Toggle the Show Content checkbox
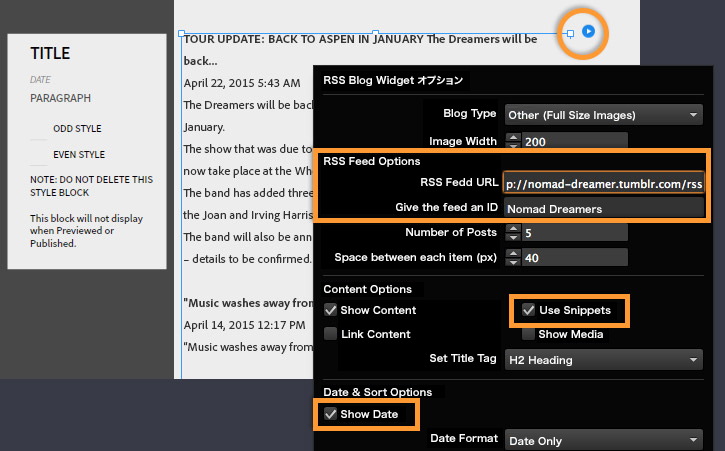Screen dimensions: 725x451 click(x=330, y=309)
